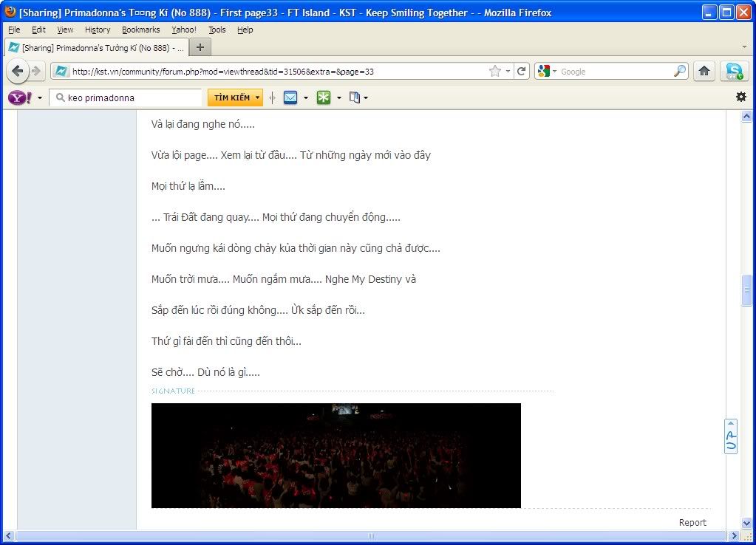Click the Google search magnifier icon

pyautogui.click(x=680, y=72)
